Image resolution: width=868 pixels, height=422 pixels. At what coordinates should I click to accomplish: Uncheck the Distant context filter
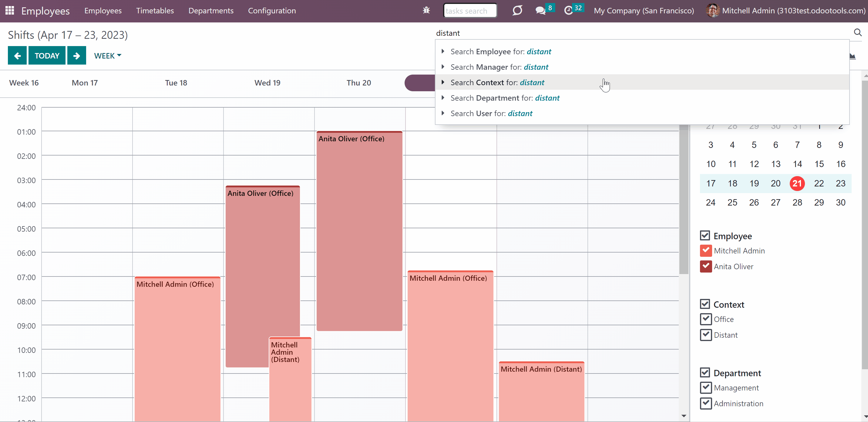coord(705,335)
